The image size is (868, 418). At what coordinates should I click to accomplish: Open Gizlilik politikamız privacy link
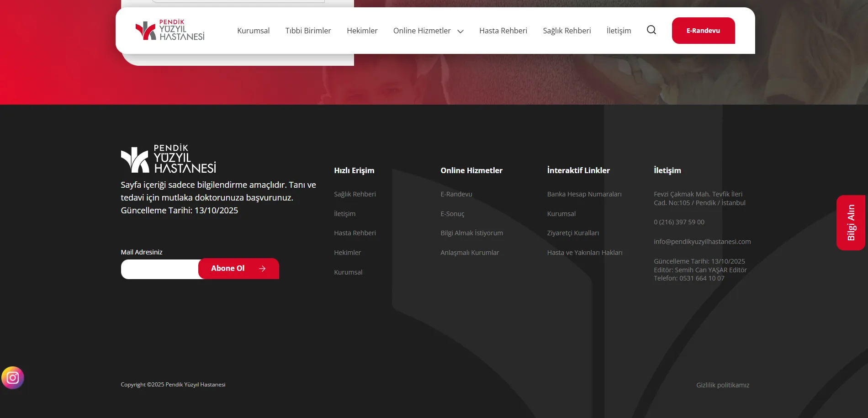(x=723, y=385)
